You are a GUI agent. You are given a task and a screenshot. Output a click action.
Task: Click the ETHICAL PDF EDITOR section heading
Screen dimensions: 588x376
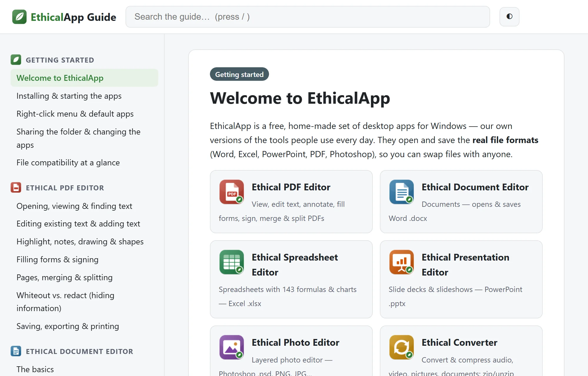(65, 188)
